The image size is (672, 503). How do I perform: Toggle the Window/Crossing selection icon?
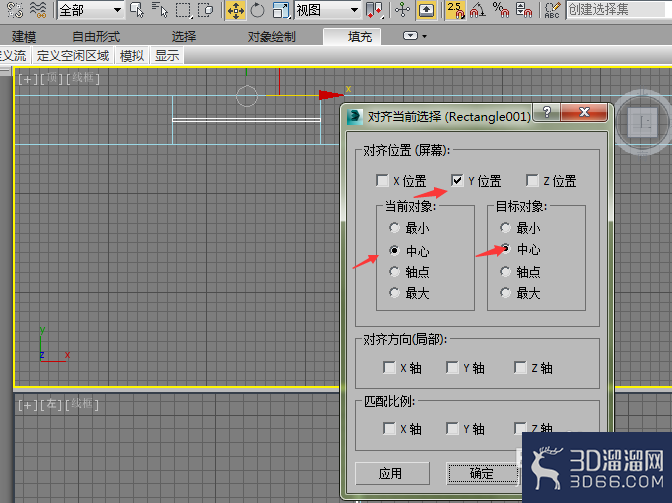coord(206,10)
